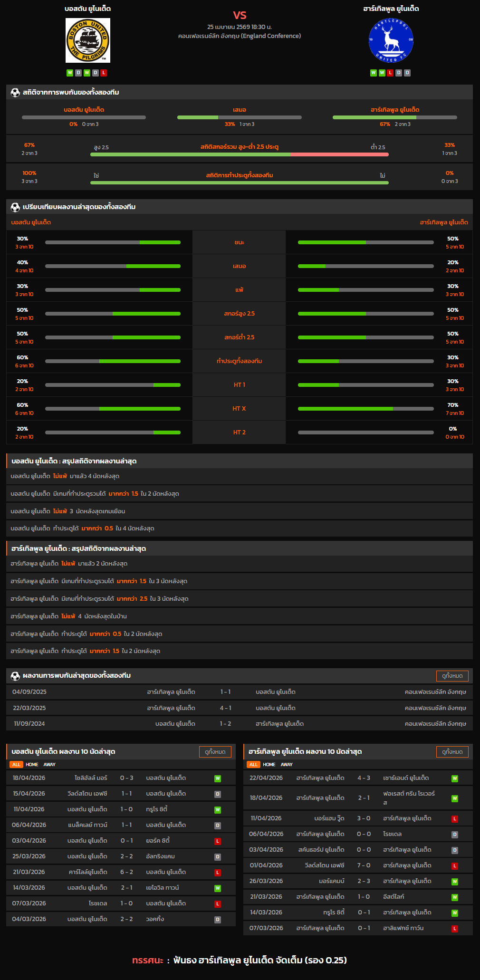480x980 pixels.
Task: Select ALL filter in Boston United last 10
Action: tap(16, 764)
